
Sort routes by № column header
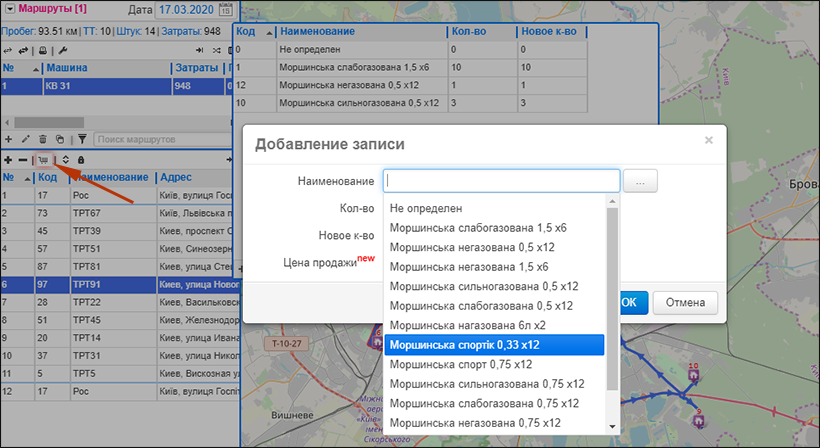click(21, 68)
